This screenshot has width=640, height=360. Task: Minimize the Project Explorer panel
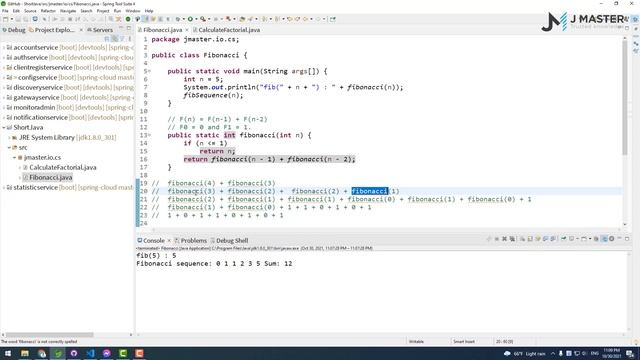click(121, 28)
